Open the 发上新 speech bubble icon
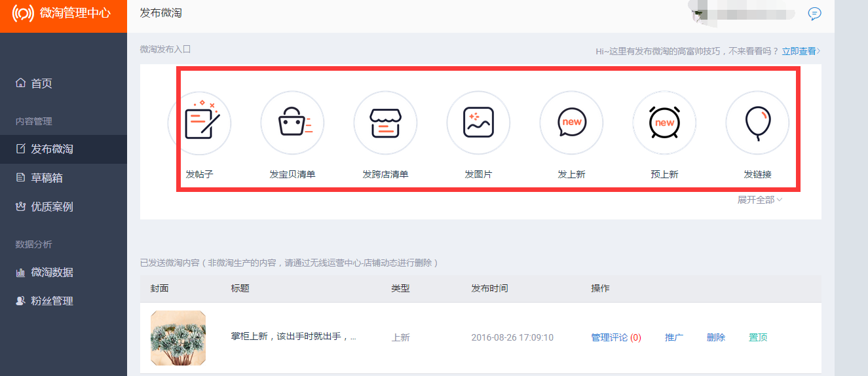This screenshot has width=868, height=376. coord(571,123)
